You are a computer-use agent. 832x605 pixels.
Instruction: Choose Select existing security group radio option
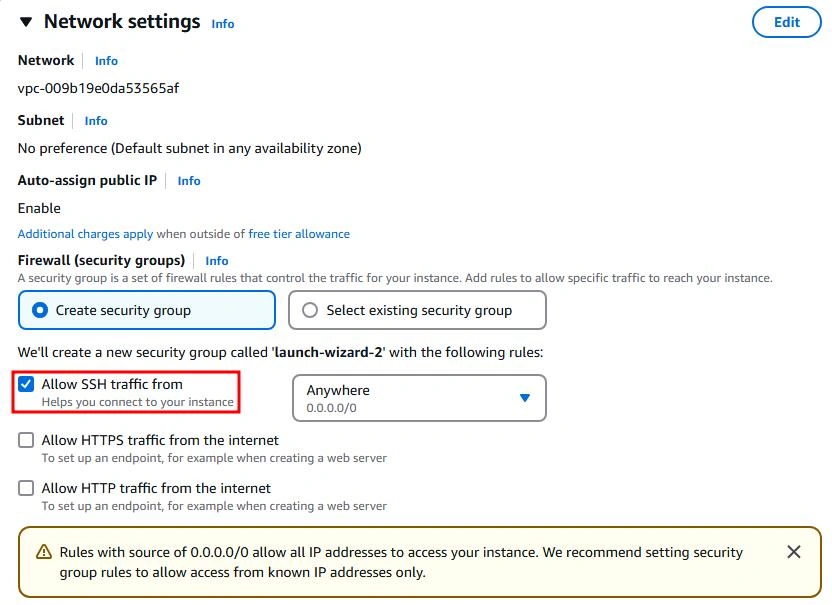310,310
